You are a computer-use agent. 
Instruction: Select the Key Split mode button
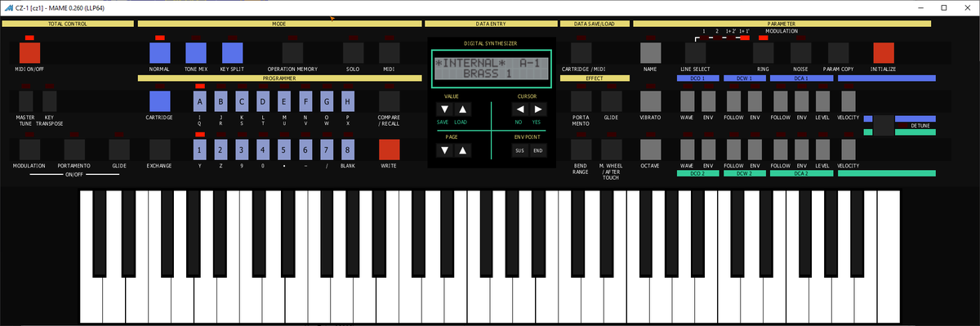click(233, 53)
